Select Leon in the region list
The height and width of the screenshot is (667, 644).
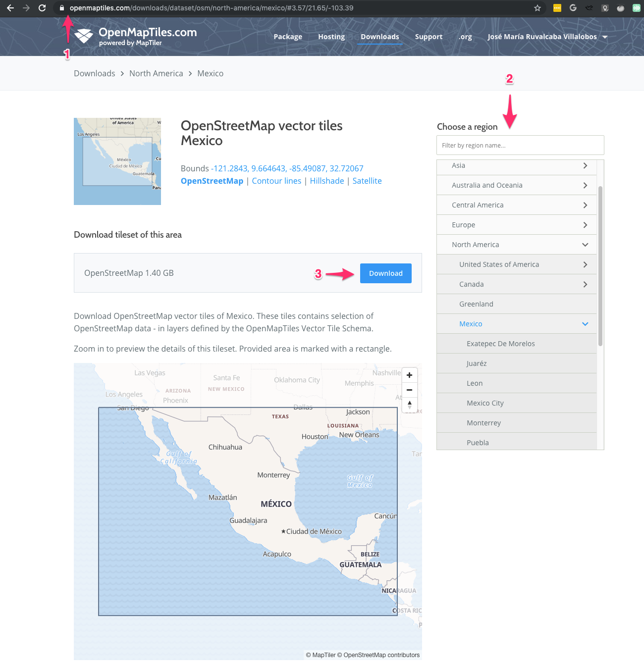517,383
